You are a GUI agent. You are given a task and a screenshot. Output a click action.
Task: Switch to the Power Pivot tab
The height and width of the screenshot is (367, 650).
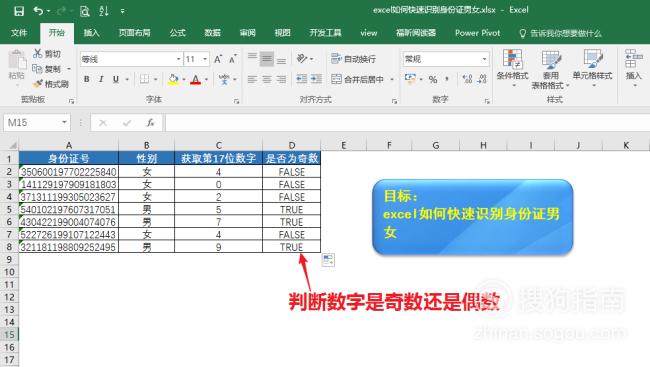click(478, 33)
